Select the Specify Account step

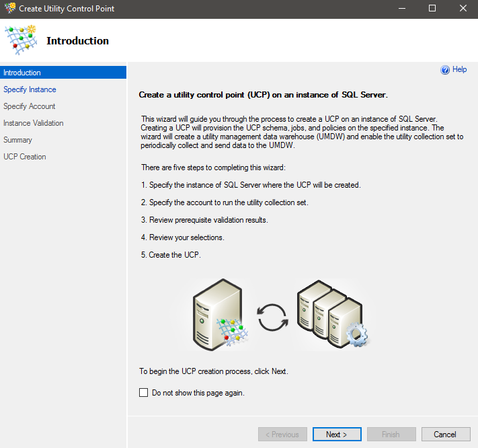click(30, 106)
